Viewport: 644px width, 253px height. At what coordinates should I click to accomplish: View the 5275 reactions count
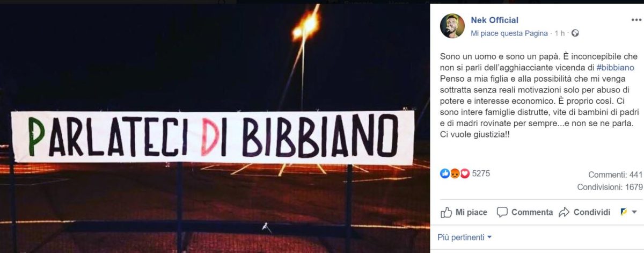pyautogui.click(x=481, y=174)
